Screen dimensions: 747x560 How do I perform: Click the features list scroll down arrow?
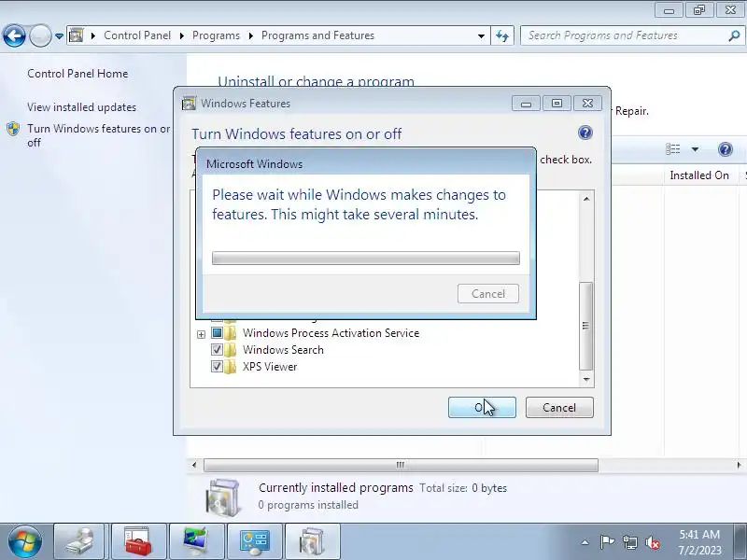(586, 380)
